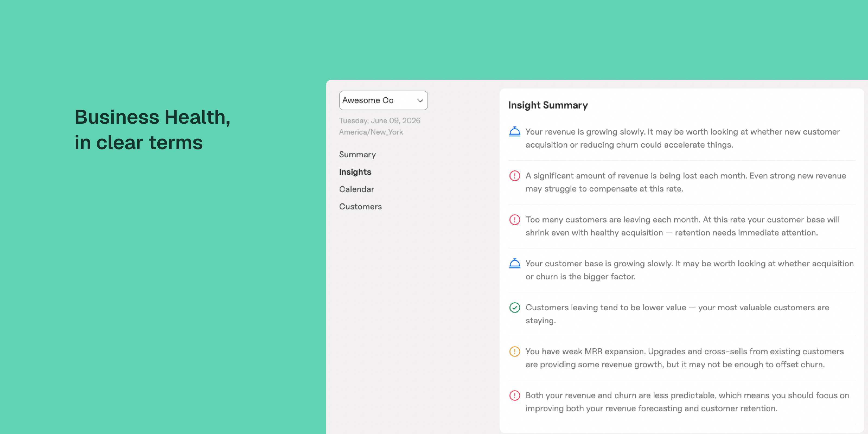Image resolution: width=868 pixels, height=434 pixels.
Task: Click the insight 'Both your revenue and churn are less predictable'
Action: coord(687,402)
